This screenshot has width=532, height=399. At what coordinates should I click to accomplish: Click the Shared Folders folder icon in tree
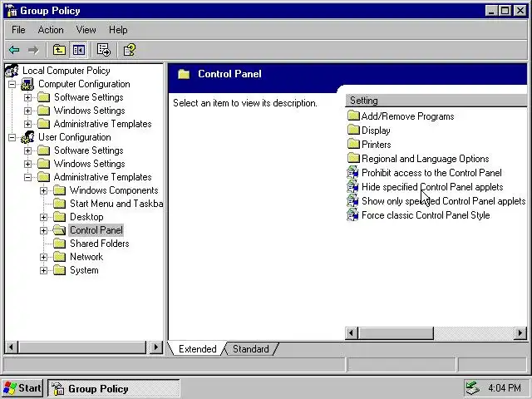tap(59, 244)
